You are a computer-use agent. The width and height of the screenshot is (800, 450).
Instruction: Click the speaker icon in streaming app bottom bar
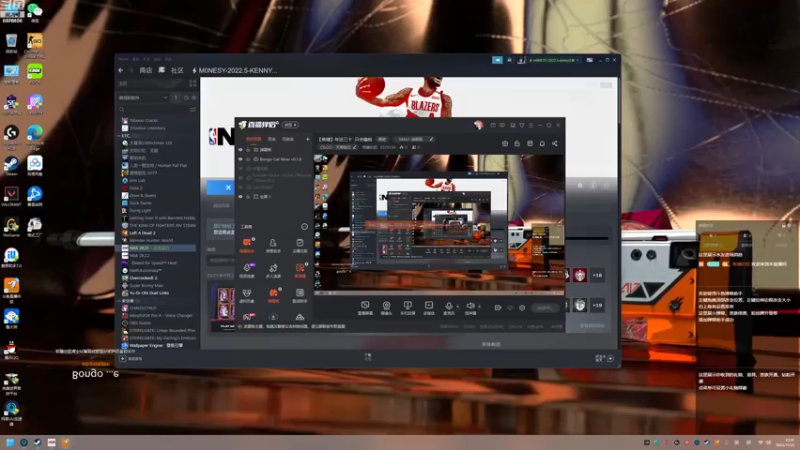coord(470,306)
